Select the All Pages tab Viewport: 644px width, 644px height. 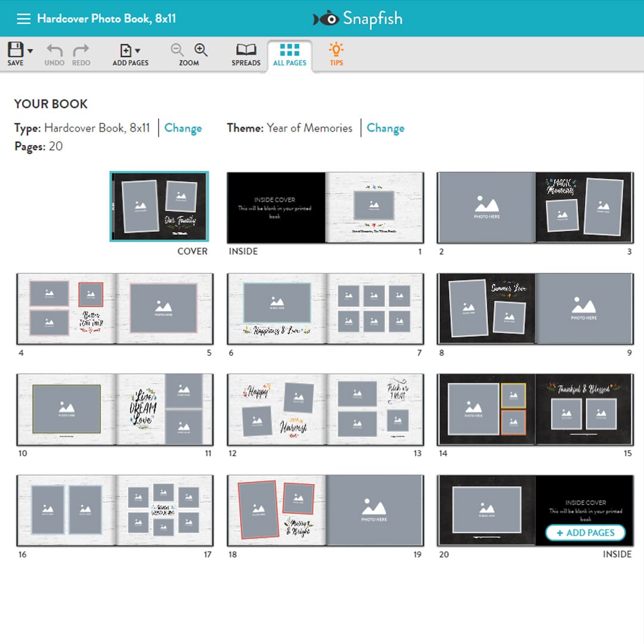point(289,54)
